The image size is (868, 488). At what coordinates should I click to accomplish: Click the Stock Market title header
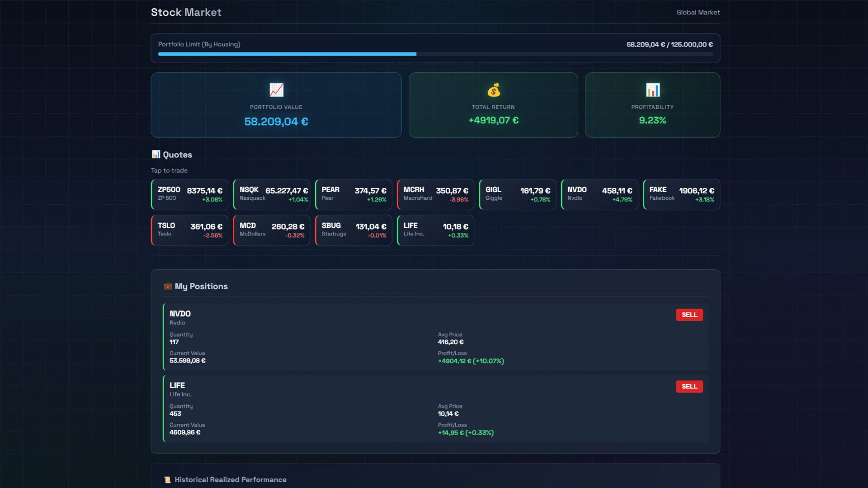point(186,12)
